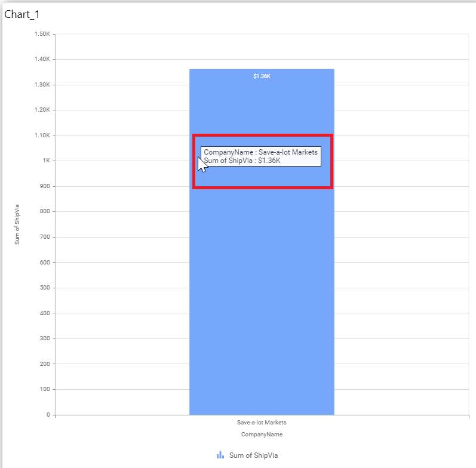The width and height of the screenshot is (476, 468).
Task: Click tooltip text 'CompanyName : Save-a-lot Markets'
Action: pyautogui.click(x=261, y=152)
